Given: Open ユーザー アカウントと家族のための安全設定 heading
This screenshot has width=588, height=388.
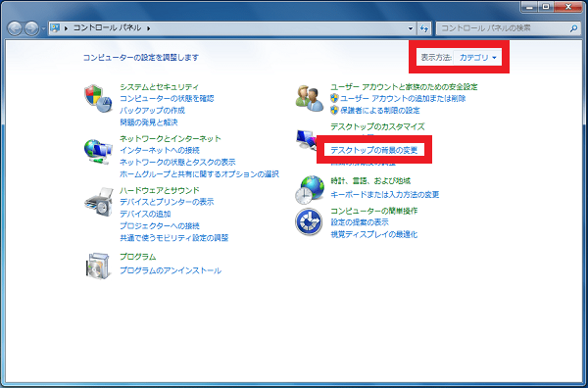Looking at the screenshot, I should coord(404,87).
